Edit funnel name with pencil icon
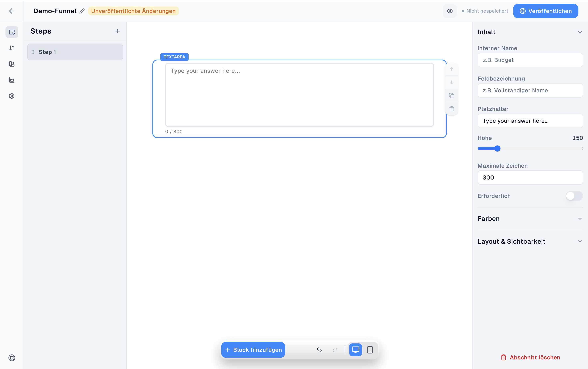The height and width of the screenshot is (369, 588). [82, 11]
